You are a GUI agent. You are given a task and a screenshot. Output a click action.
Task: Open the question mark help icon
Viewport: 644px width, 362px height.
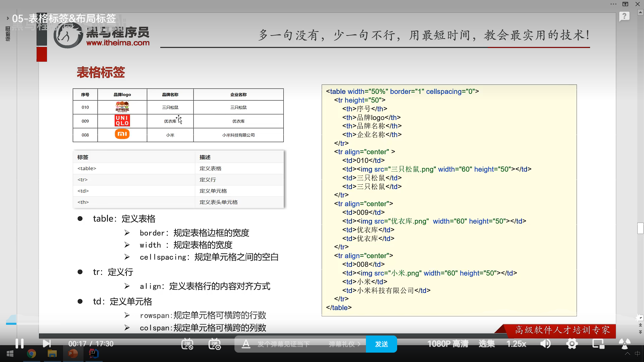click(x=624, y=16)
